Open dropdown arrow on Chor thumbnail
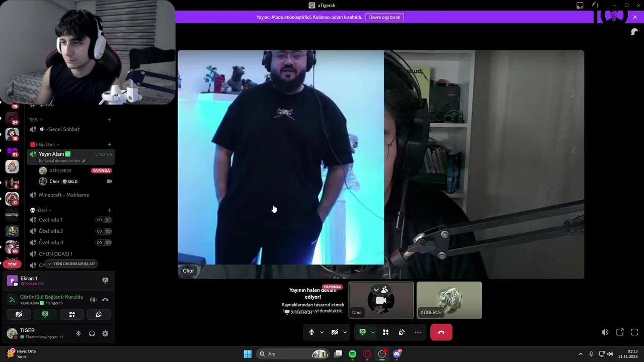The height and width of the screenshot is (362, 644). coord(376,290)
